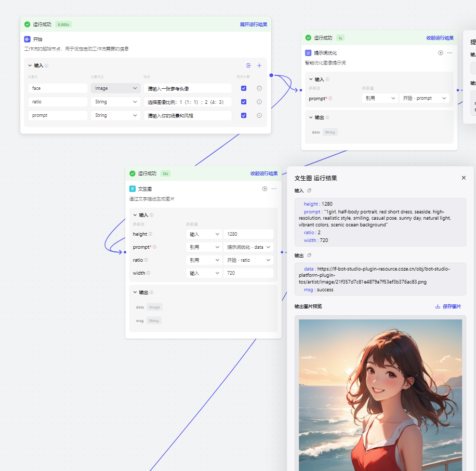Collapse the 输入 section of Start node

point(30,65)
